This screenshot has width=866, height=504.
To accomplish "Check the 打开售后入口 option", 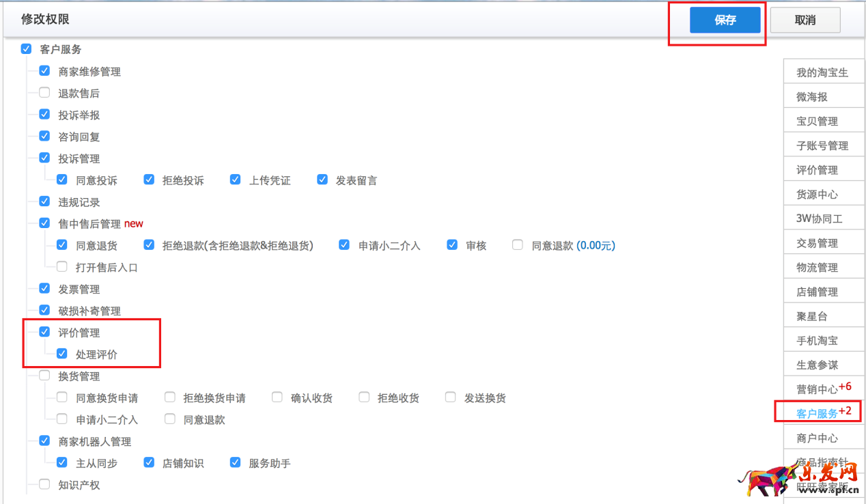I will (x=62, y=266).
